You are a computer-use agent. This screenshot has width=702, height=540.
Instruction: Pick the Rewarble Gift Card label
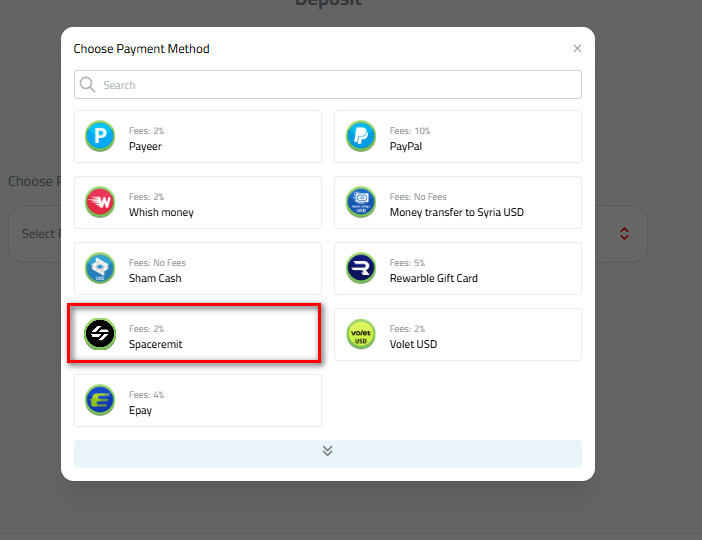click(433, 278)
